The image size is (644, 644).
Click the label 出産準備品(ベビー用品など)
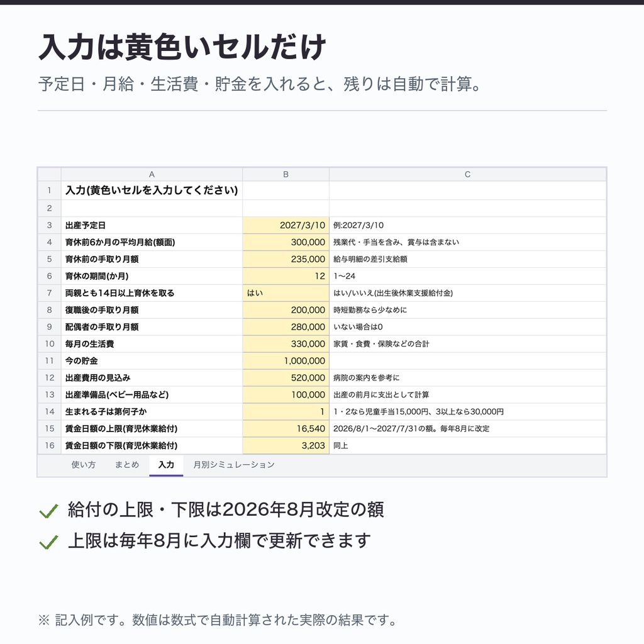pos(117,395)
